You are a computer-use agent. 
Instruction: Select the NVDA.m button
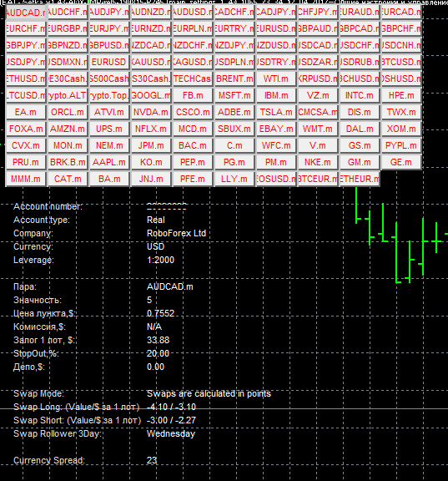[x=151, y=112]
